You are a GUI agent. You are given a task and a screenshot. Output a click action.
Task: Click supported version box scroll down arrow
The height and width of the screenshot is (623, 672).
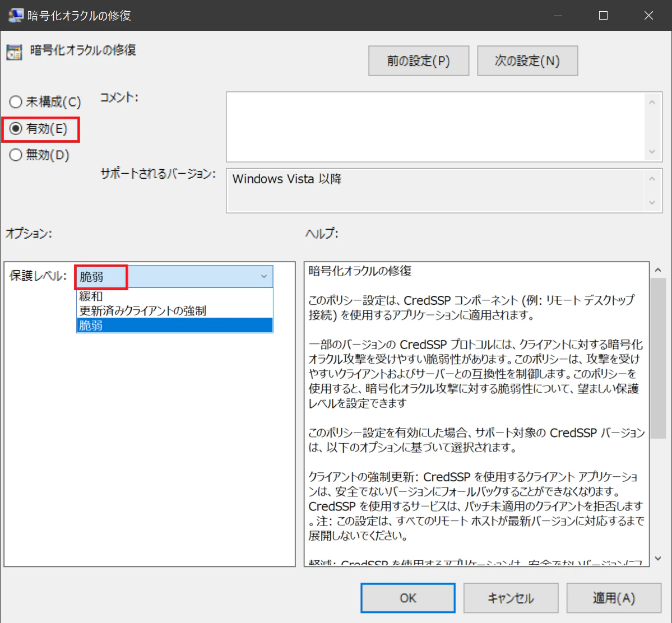point(652,203)
